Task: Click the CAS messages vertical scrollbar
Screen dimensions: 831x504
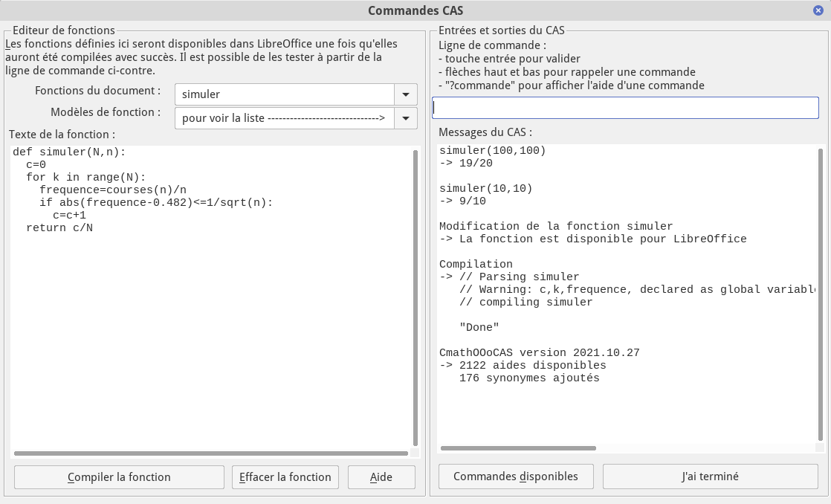Action: (x=821, y=294)
